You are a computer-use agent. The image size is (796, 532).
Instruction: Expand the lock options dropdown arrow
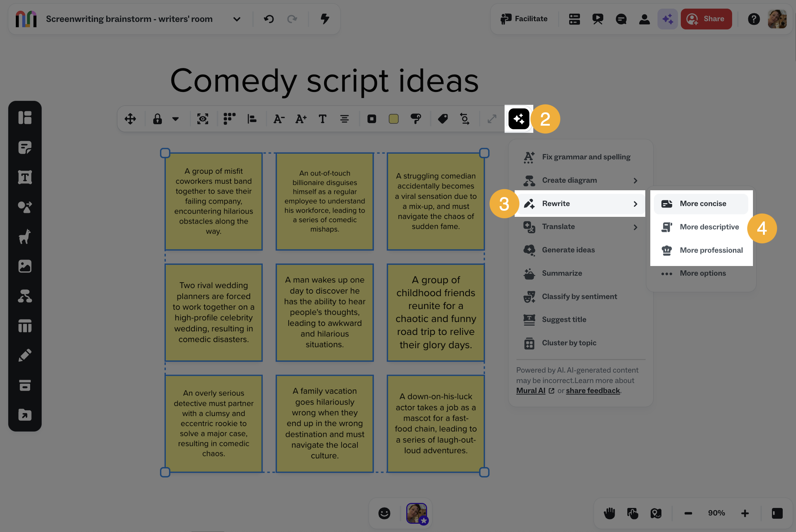pyautogui.click(x=175, y=119)
